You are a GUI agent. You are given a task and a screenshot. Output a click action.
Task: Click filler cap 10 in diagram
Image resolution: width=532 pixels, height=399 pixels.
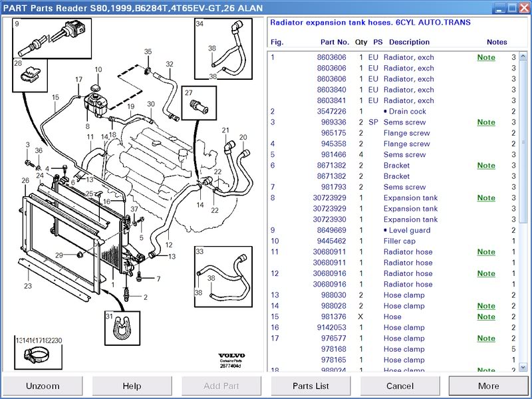(x=96, y=88)
